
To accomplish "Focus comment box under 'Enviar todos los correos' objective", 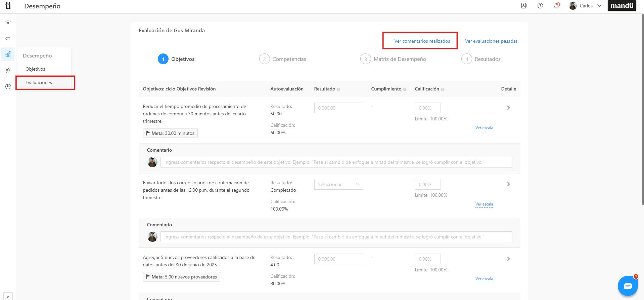I will tap(336, 237).
